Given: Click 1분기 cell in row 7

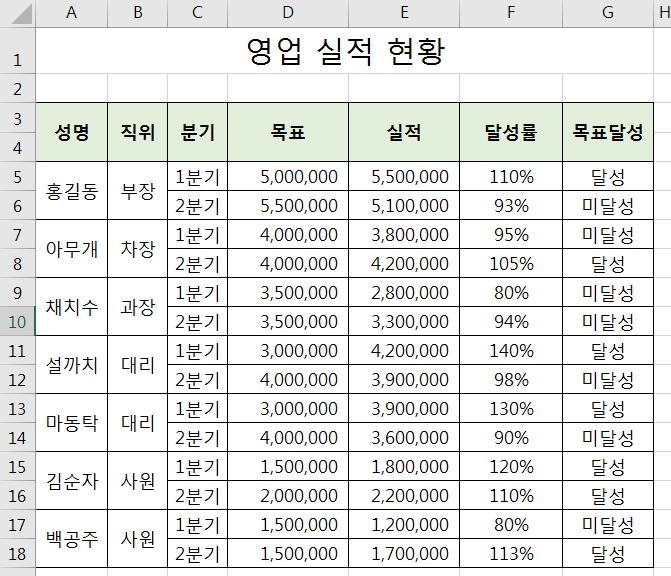Looking at the screenshot, I should [x=197, y=235].
